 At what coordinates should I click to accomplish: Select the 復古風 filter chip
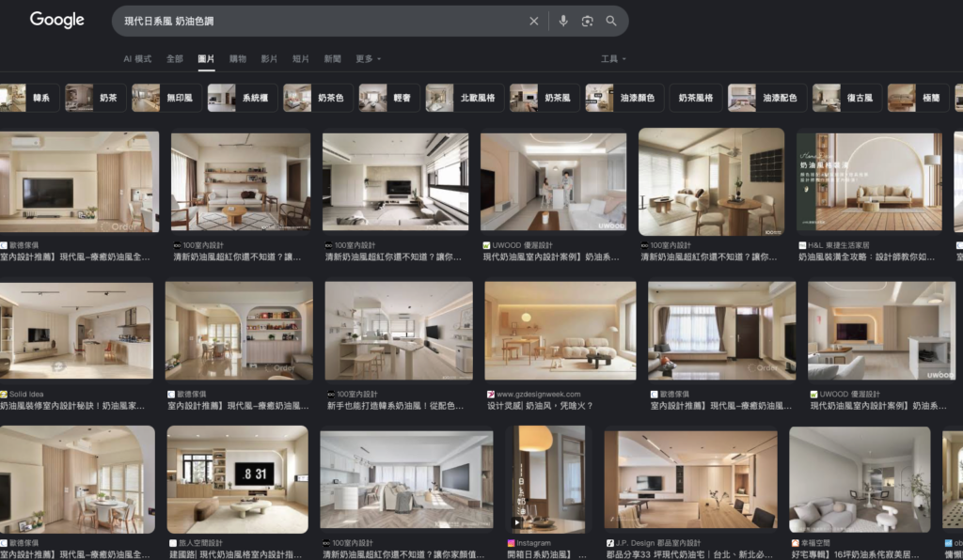point(847,98)
